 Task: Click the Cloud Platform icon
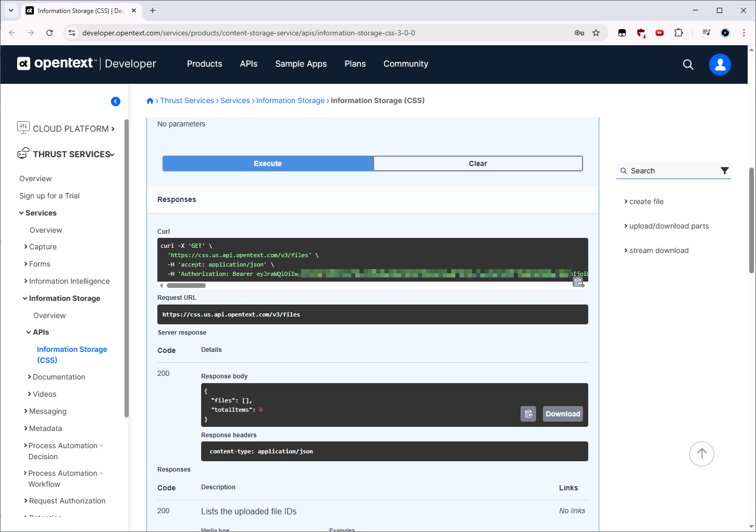[23, 127]
